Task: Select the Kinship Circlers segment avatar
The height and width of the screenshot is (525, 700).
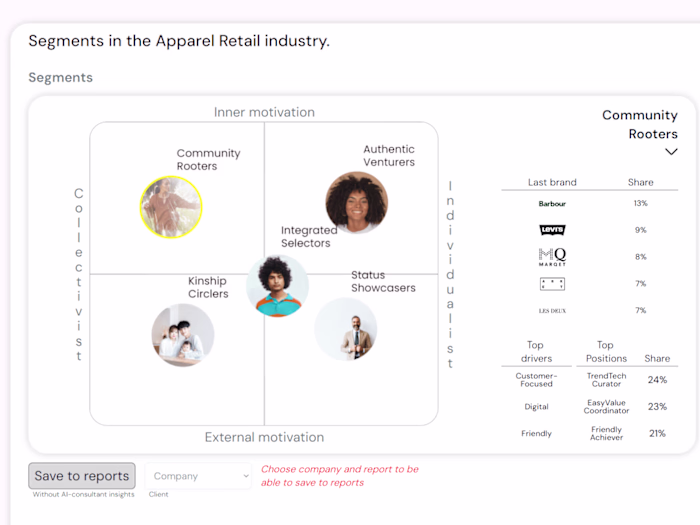Action: tap(183, 335)
